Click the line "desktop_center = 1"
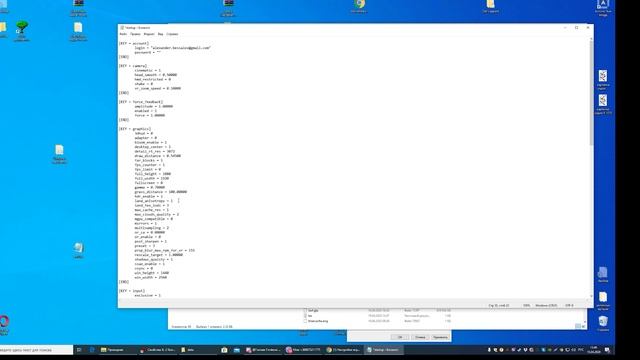This screenshot has width=640, height=360. pyautogui.click(x=152, y=147)
